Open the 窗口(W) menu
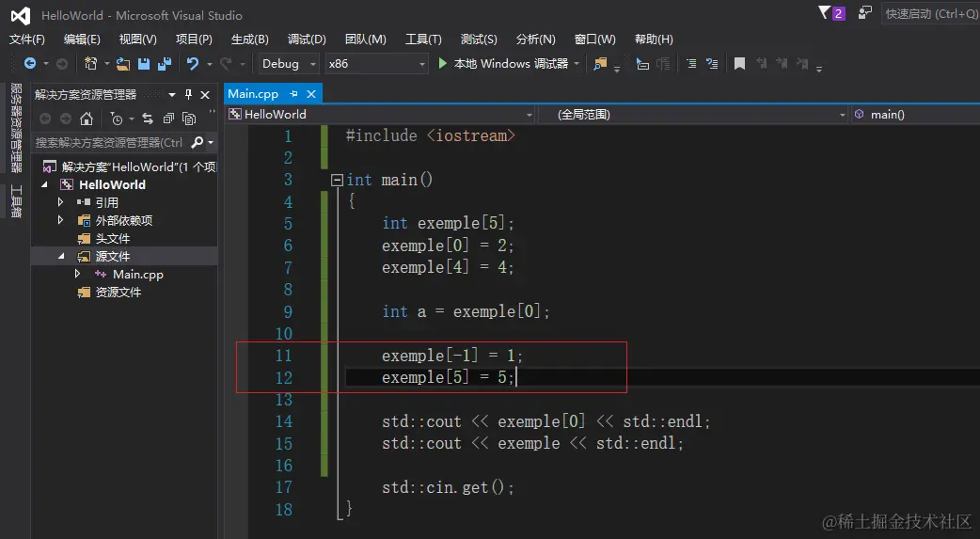This screenshot has width=980, height=539. point(595,40)
